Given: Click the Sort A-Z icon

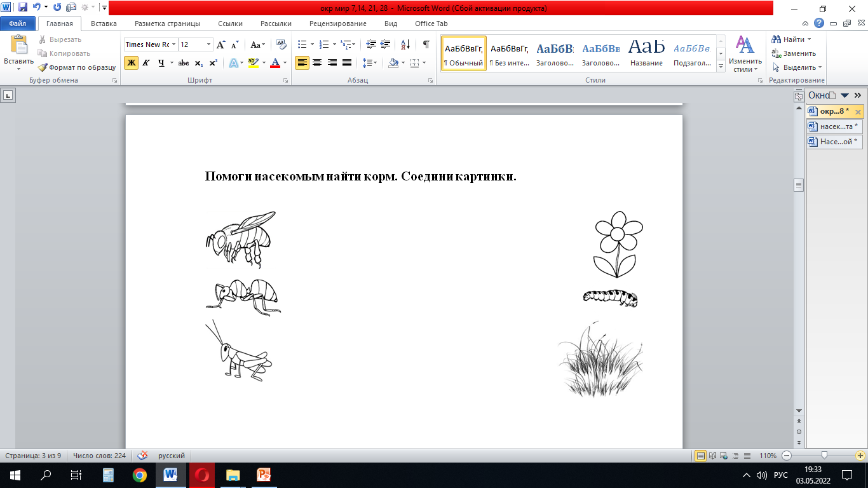Looking at the screenshot, I should pos(405,44).
